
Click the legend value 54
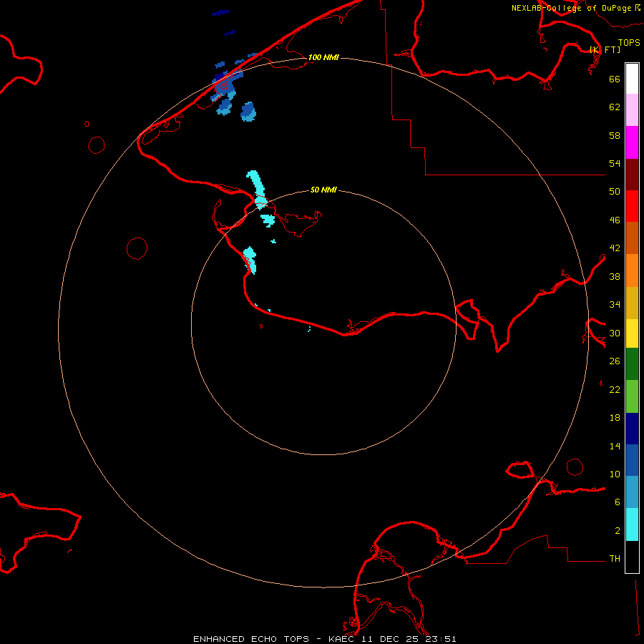pyautogui.click(x=615, y=163)
